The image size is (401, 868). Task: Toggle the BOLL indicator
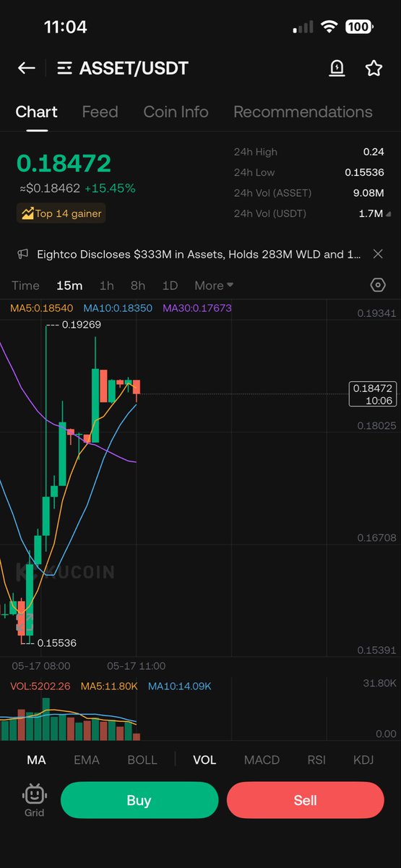coord(142,760)
